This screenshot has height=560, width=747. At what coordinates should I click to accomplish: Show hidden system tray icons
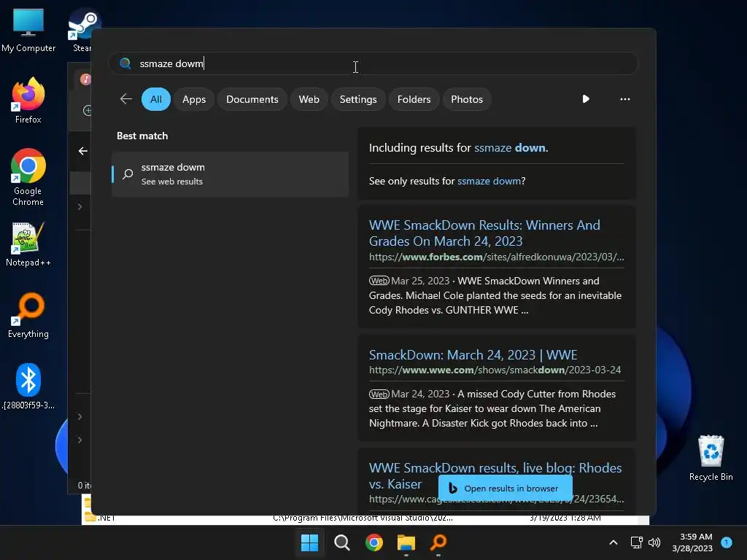tap(614, 542)
